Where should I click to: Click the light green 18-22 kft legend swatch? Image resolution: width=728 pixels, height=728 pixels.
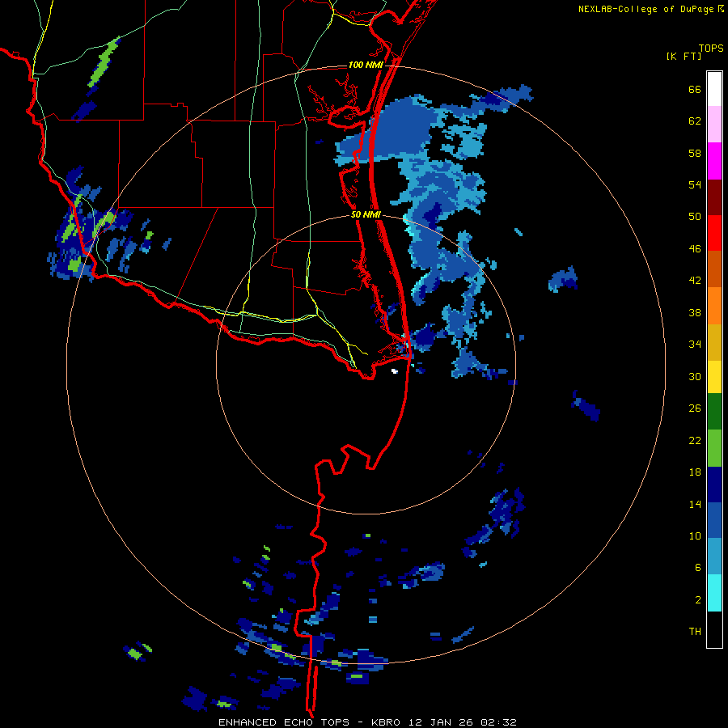714,448
